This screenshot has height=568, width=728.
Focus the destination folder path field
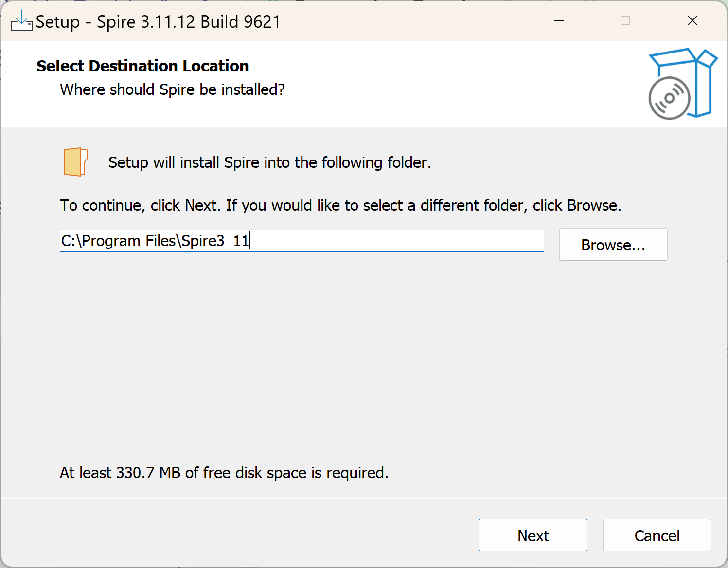302,241
